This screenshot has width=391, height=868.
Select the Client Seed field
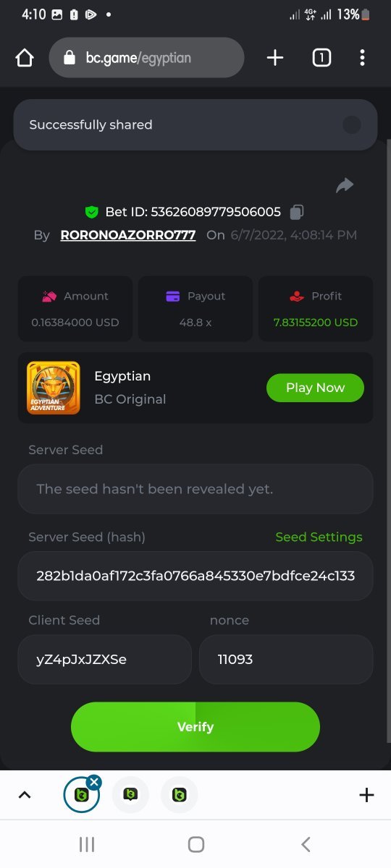[105, 660]
